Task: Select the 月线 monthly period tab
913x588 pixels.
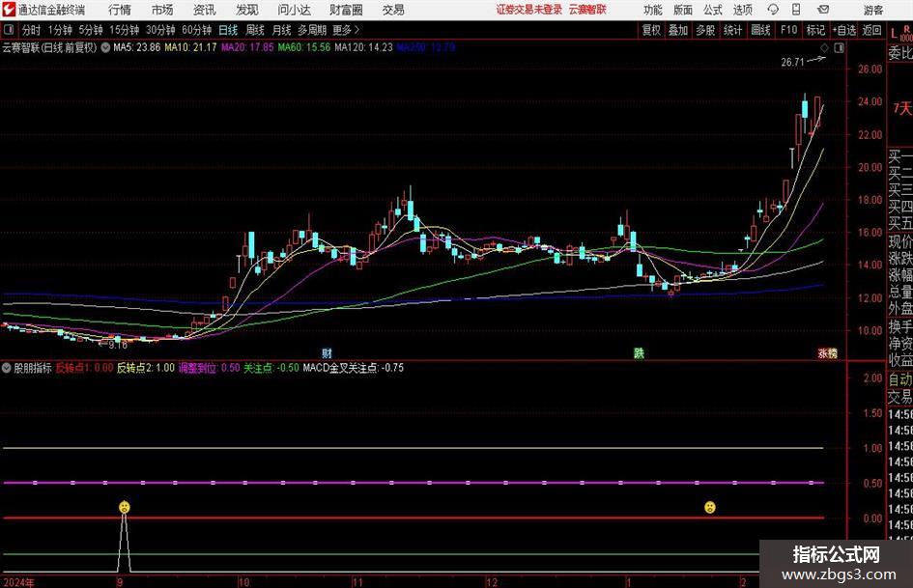Action: 282,30
